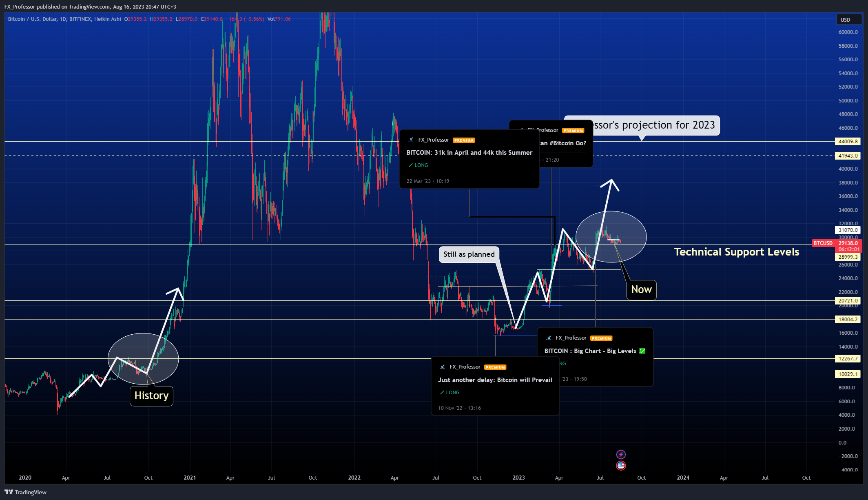868x500 pixels.
Task: Click the 2023 label on the time axis
Action: point(518,478)
